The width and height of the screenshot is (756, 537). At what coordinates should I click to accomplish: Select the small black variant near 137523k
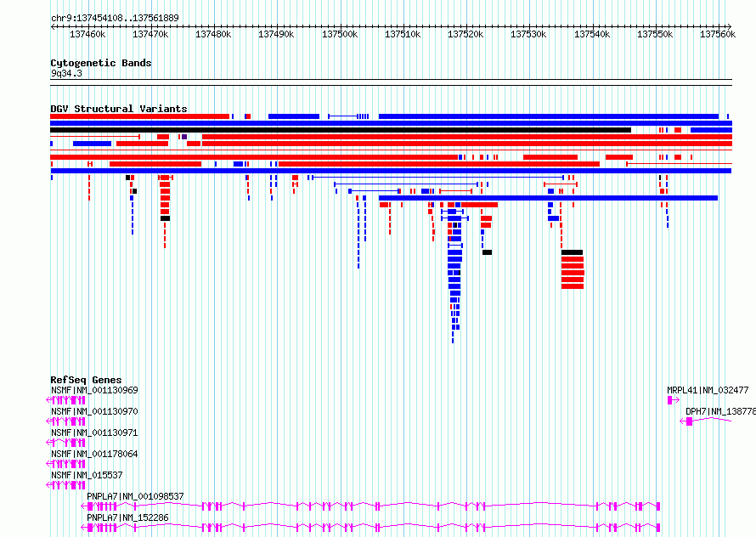[487, 252]
